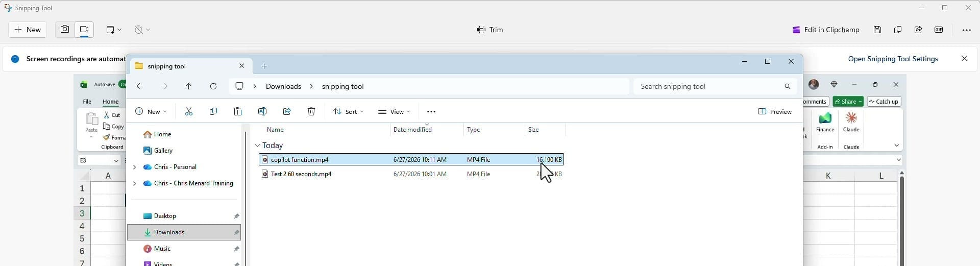The image size is (980, 266).
Task: Go back in File Explorer
Action: [x=140, y=86]
